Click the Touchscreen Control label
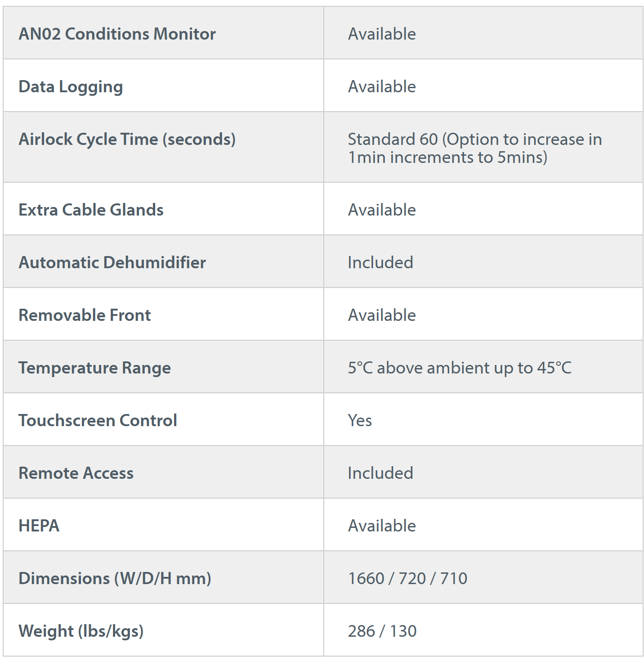Viewport: 644px width, 657px height. click(x=98, y=420)
